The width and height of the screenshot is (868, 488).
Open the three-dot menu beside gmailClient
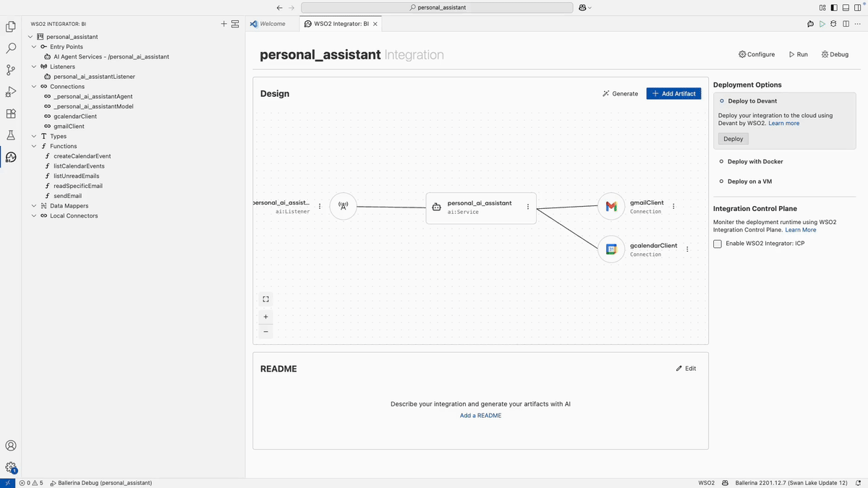(x=673, y=206)
